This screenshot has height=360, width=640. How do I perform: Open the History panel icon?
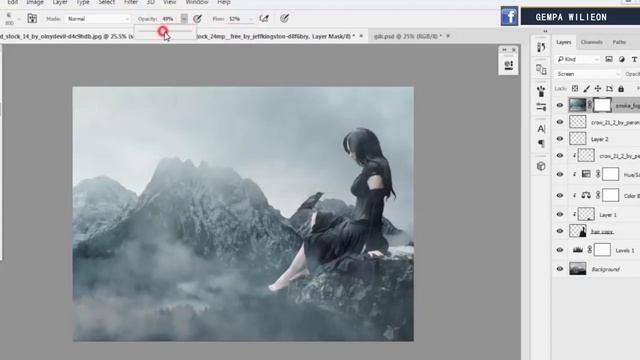(x=541, y=47)
